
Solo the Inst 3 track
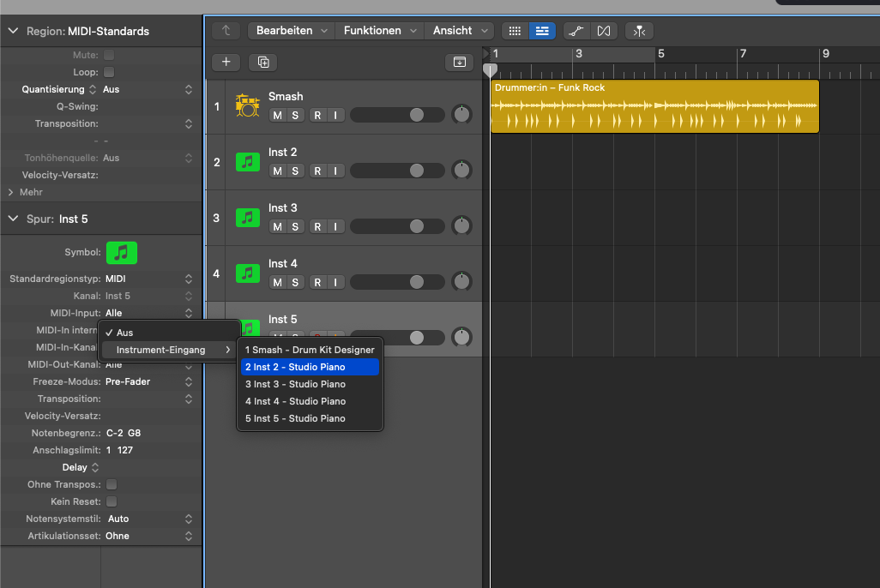point(295,226)
